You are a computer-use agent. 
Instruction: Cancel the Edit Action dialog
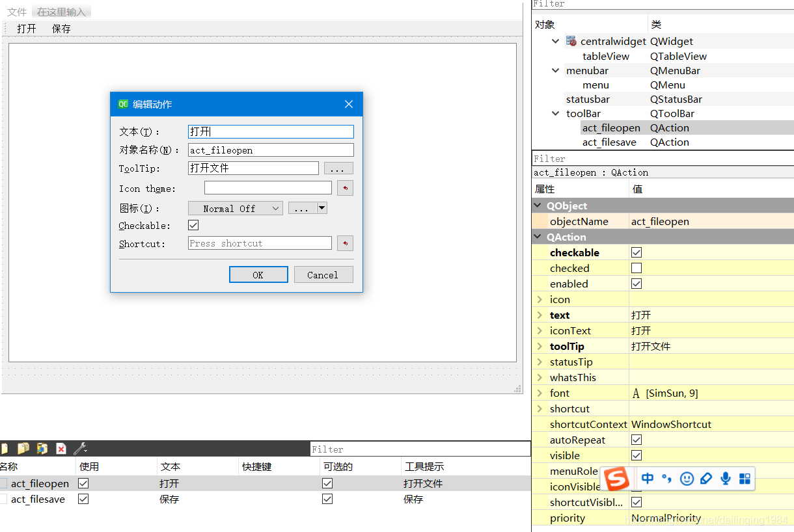323,274
